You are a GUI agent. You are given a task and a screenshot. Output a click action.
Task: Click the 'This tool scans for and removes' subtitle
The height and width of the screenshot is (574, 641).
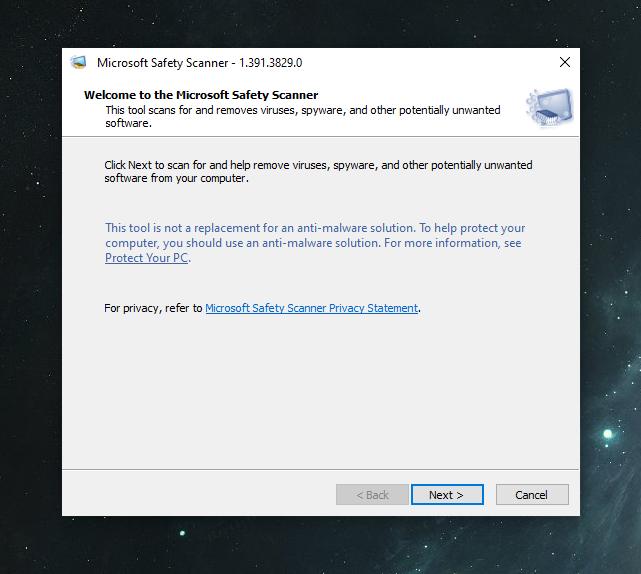click(x=303, y=117)
